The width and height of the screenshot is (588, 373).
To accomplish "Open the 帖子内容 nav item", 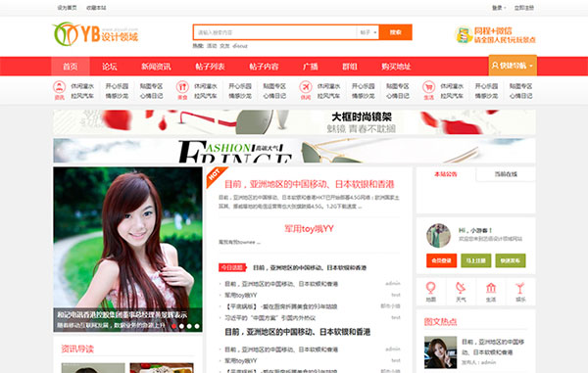I will click(264, 67).
